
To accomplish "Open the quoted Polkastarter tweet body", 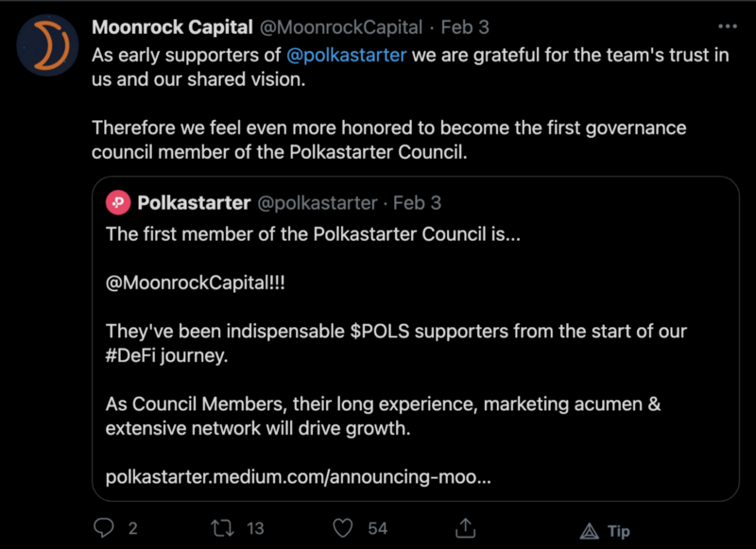I will (x=416, y=338).
